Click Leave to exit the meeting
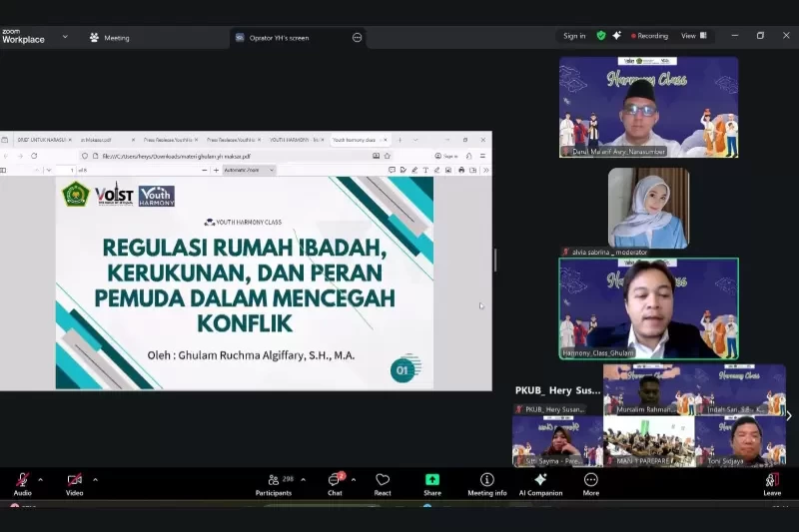The height and width of the screenshot is (532, 799). pyautogui.click(x=772, y=481)
